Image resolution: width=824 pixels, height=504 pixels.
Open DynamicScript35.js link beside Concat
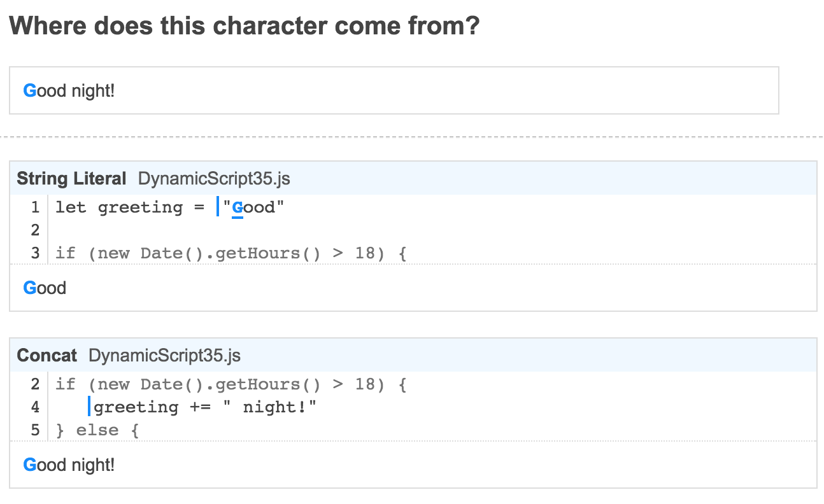tap(164, 355)
